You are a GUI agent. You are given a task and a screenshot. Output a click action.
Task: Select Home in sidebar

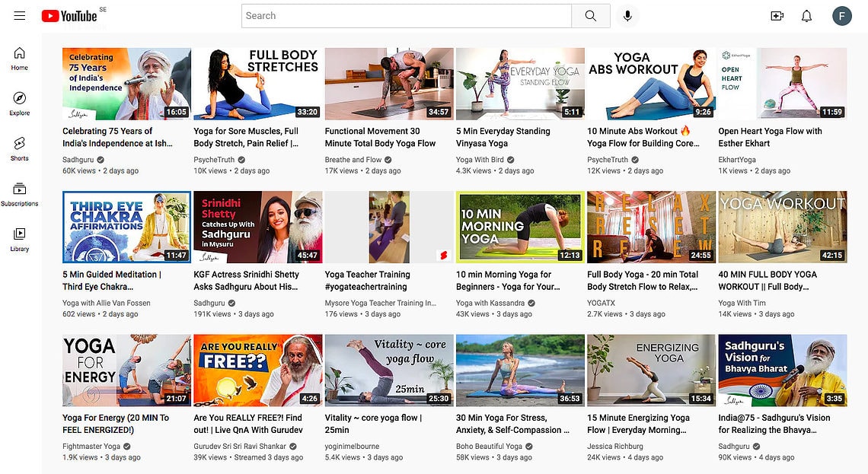pos(19,59)
